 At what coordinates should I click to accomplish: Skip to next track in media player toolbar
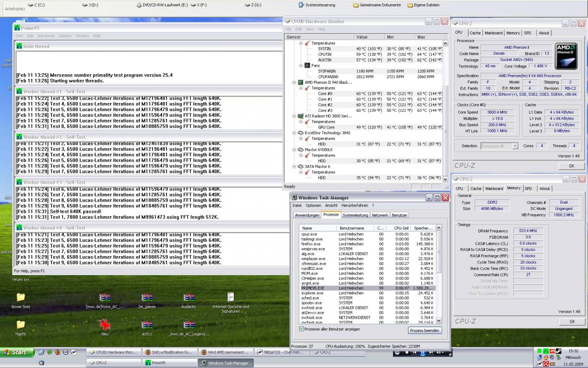(431, 353)
